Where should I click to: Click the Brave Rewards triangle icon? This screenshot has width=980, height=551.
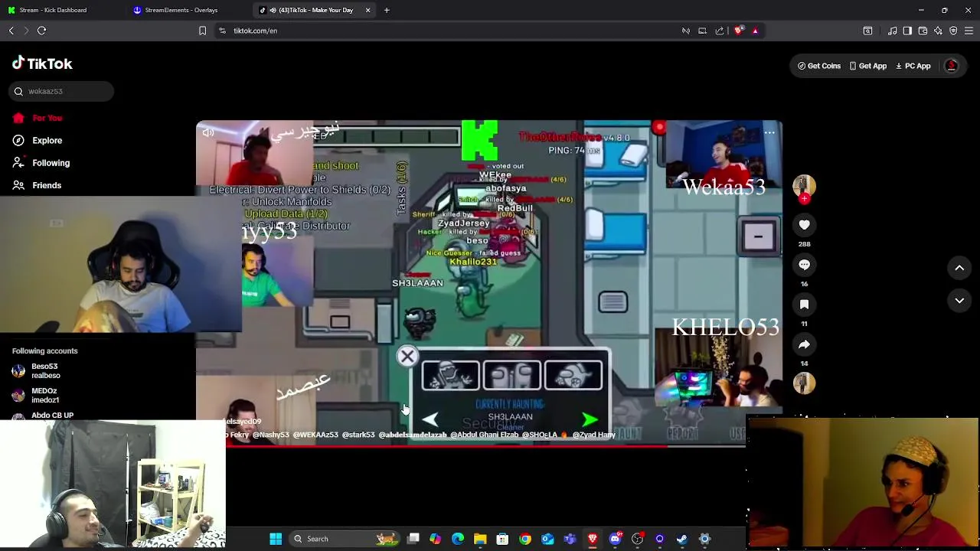coord(755,31)
